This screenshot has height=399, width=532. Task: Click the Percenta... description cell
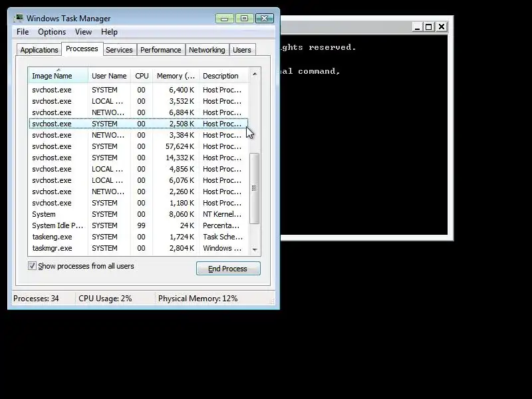(221, 225)
